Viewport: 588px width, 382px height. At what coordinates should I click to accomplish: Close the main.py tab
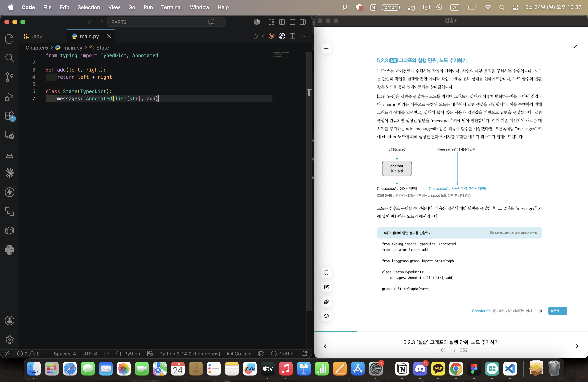(109, 36)
